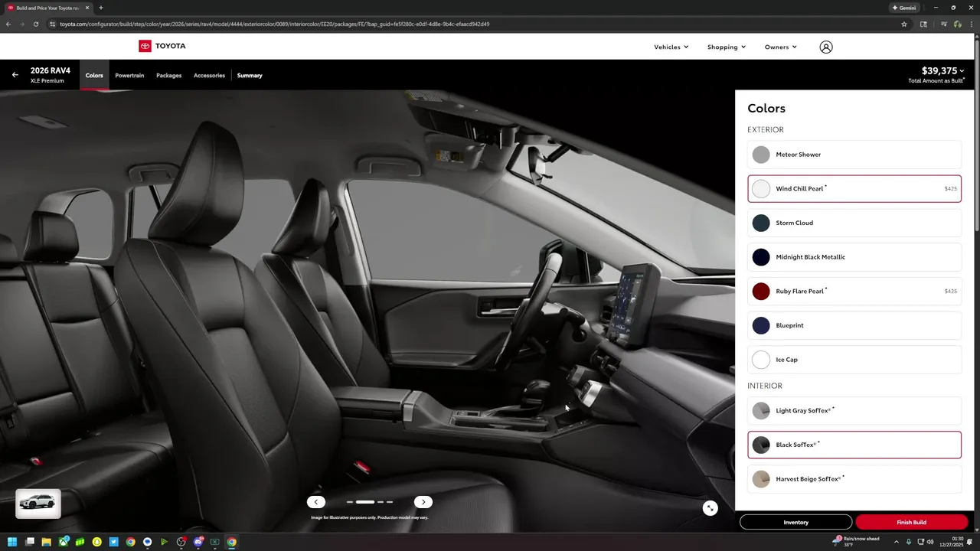Open the Chrome profile avatar
The image size is (980, 551).
coord(957,24)
